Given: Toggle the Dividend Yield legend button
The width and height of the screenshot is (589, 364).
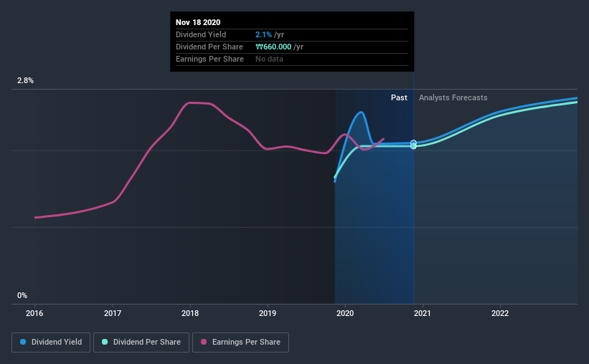Looking at the screenshot, I should (x=51, y=343).
